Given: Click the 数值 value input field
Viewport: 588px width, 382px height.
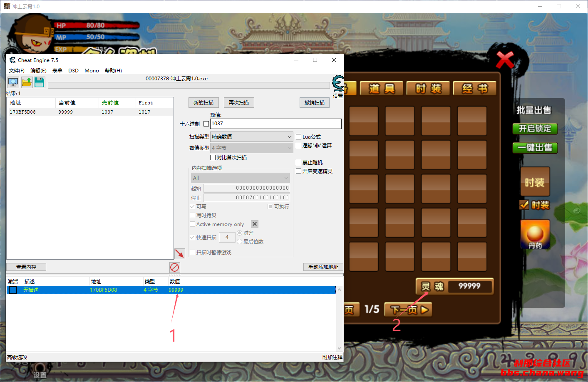Looking at the screenshot, I should click(275, 124).
